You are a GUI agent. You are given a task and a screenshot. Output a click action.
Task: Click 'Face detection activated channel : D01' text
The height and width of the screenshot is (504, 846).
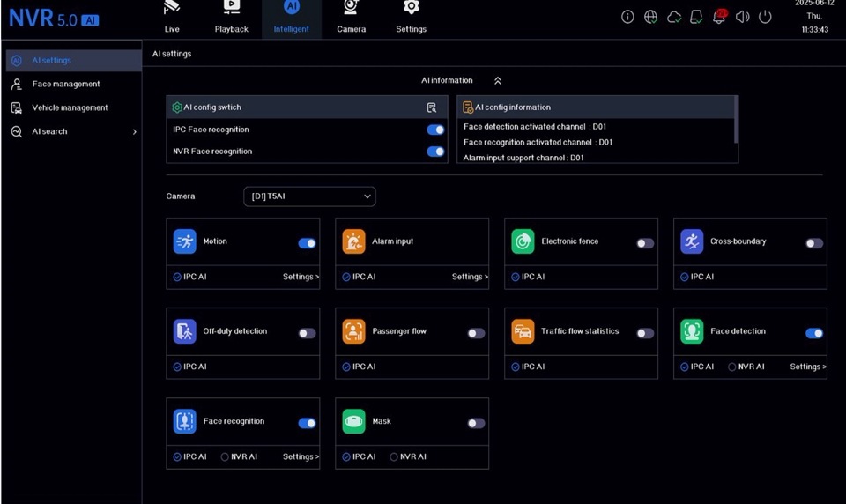(x=535, y=127)
